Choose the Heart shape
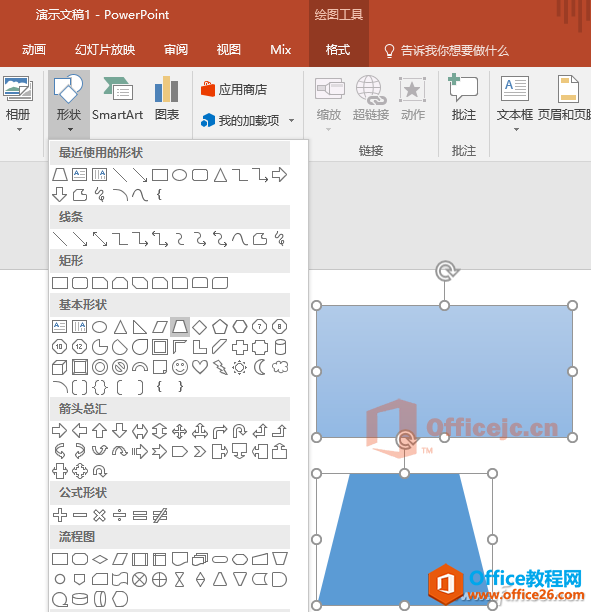This screenshot has height=612, width=591. point(200,367)
